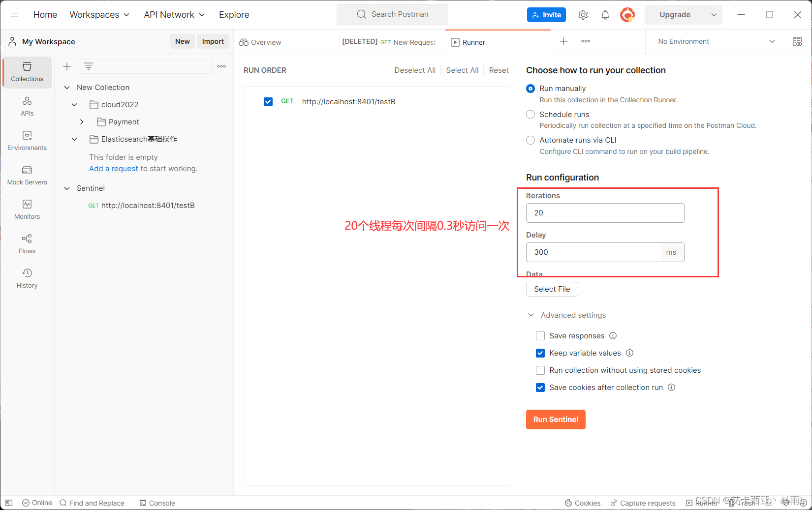Expand the Payment folder
812x510 pixels.
82,122
